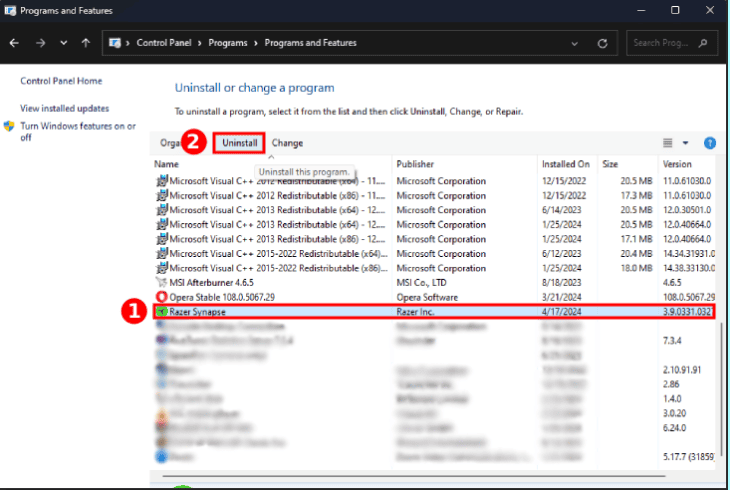Click the search magnifier icon
730x490 pixels.
click(703, 43)
